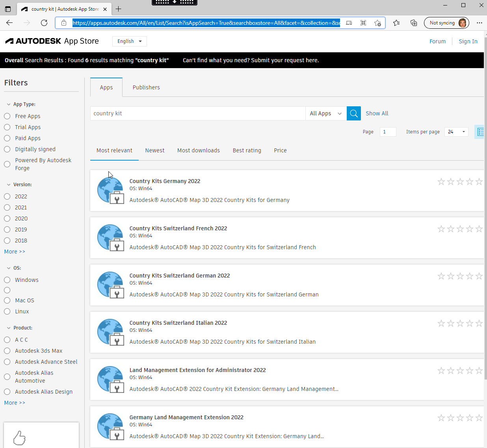Select Free Apps filter
Screen dimensions: 487x448
7,116
